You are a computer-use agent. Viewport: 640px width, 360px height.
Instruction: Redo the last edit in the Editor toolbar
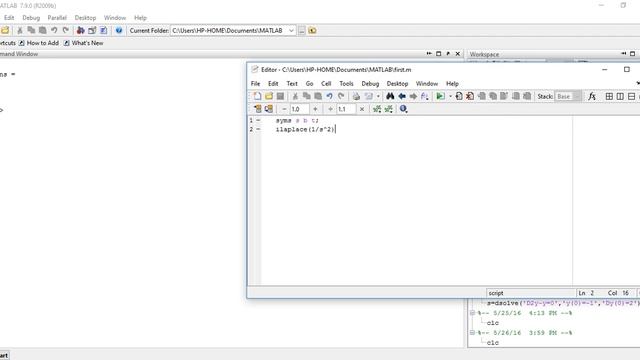pyautogui.click(x=341, y=96)
